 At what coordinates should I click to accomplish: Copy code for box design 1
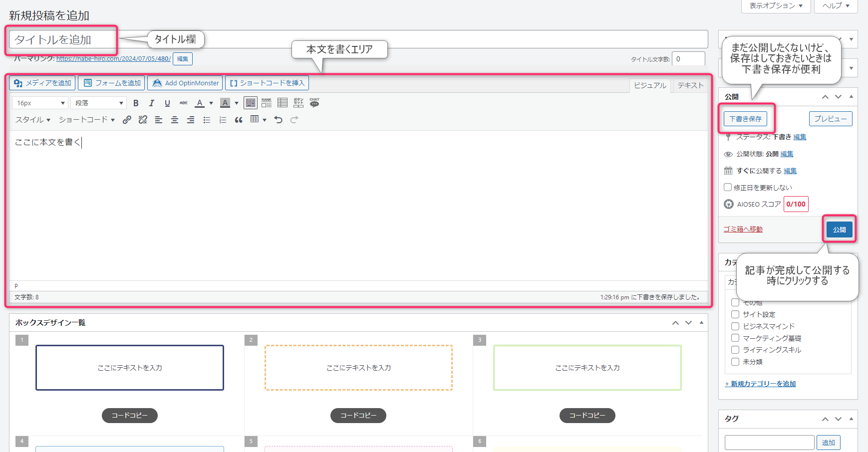point(130,416)
